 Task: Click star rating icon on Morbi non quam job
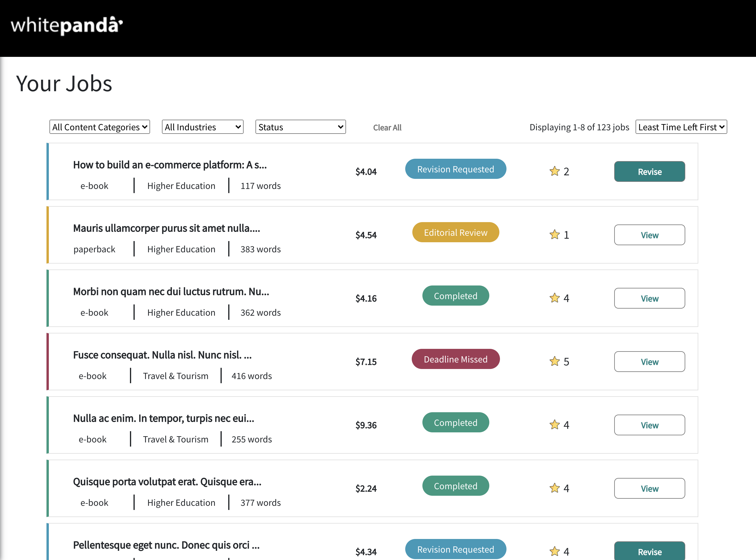click(554, 298)
